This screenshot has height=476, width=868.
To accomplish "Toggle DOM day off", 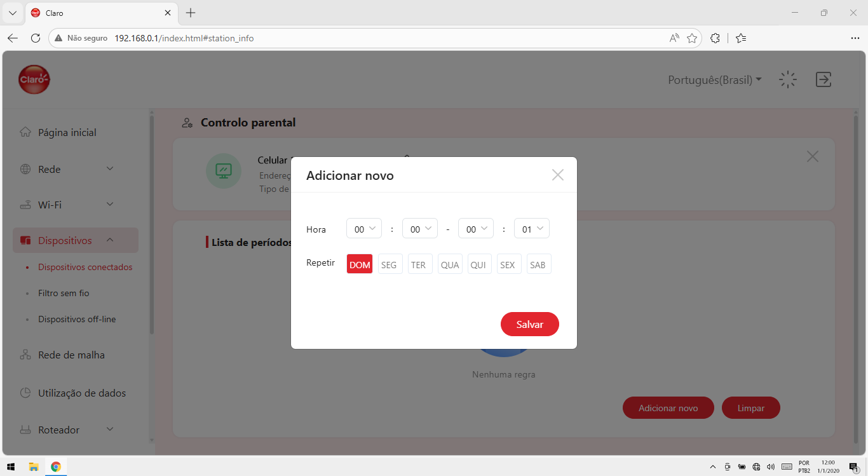I will point(360,264).
